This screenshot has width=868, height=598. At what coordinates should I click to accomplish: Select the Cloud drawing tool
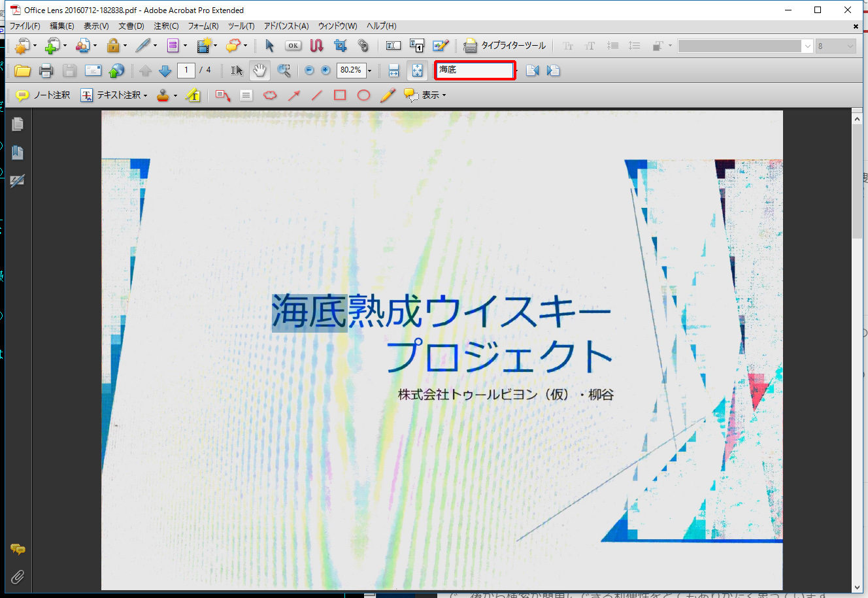tap(269, 95)
